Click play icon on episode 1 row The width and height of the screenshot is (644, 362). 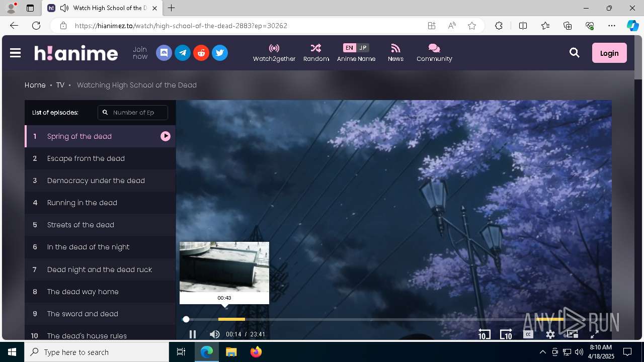point(166,136)
